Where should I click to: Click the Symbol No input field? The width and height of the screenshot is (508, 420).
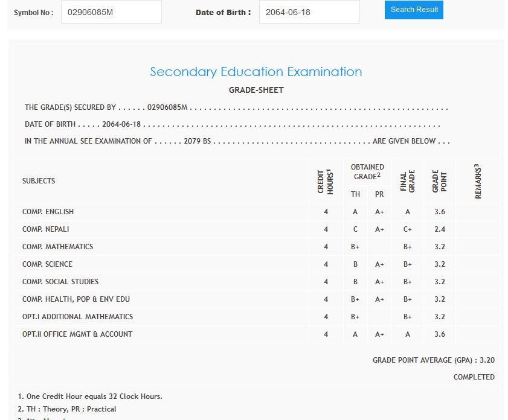(x=111, y=12)
